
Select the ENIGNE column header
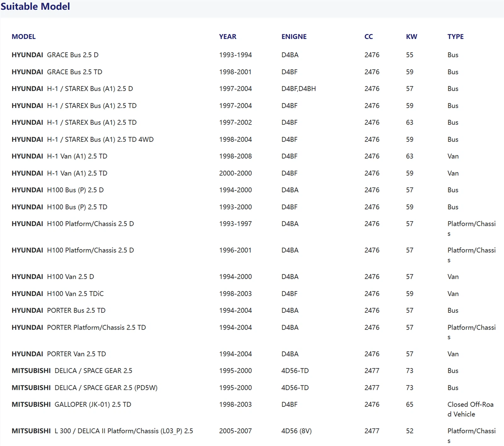[294, 37]
